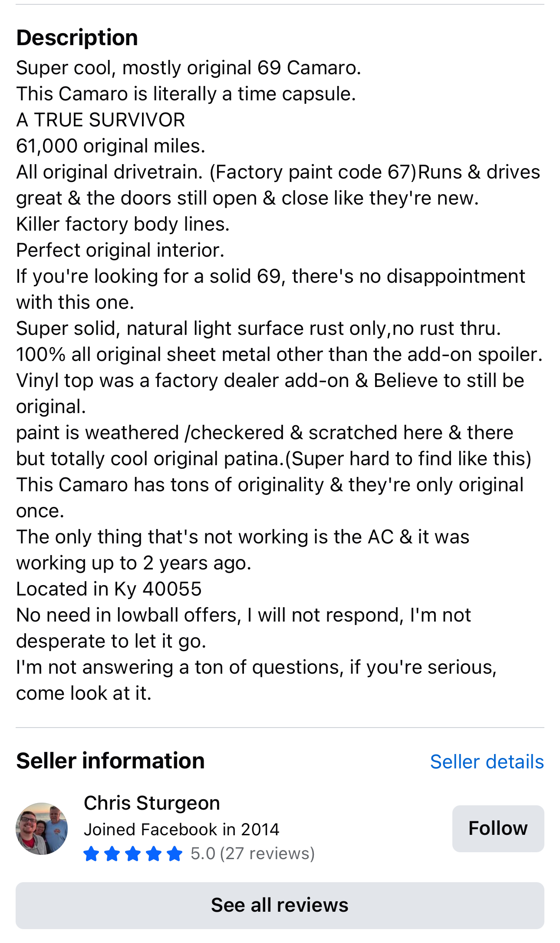The width and height of the screenshot is (560, 943).
Task: Click the A TRUE SURVIVOR line
Action: coord(101,120)
